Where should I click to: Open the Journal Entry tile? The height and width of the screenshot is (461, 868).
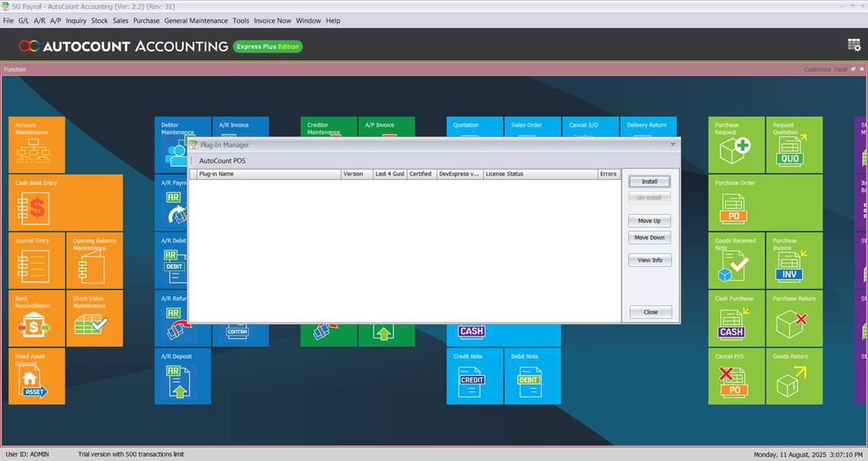pos(37,260)
